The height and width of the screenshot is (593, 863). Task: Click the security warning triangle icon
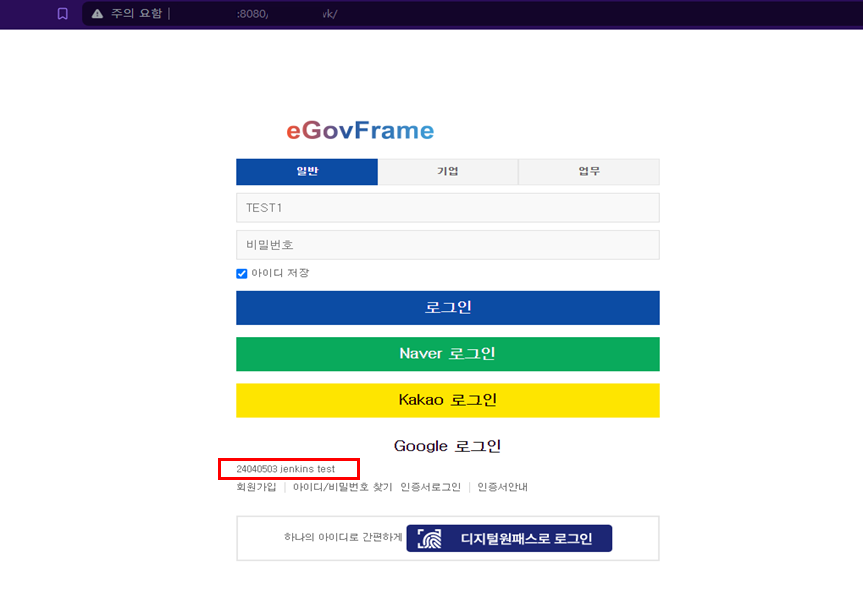97,14
